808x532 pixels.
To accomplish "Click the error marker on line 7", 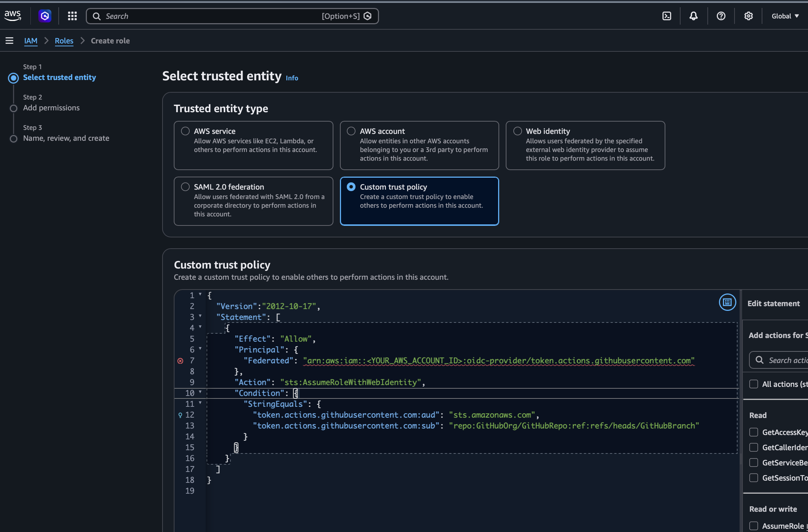I will tap(180, 361).
